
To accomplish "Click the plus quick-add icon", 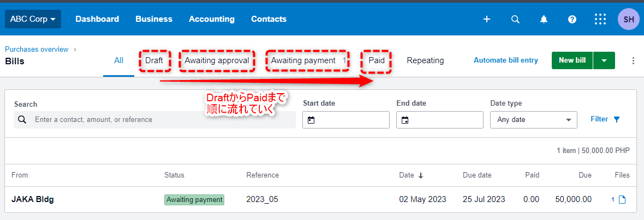I will 487,19.
